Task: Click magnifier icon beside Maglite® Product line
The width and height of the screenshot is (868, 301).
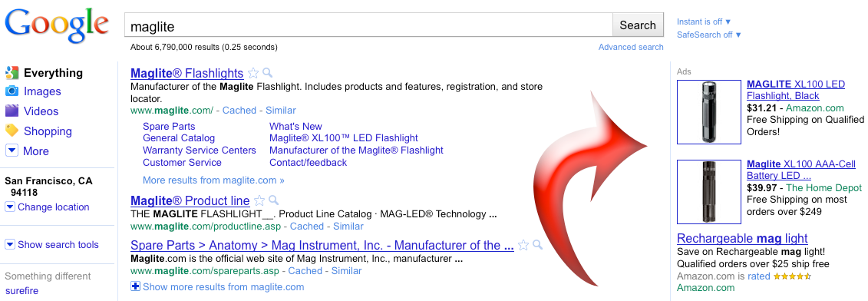Action: [x=273, y=200]
